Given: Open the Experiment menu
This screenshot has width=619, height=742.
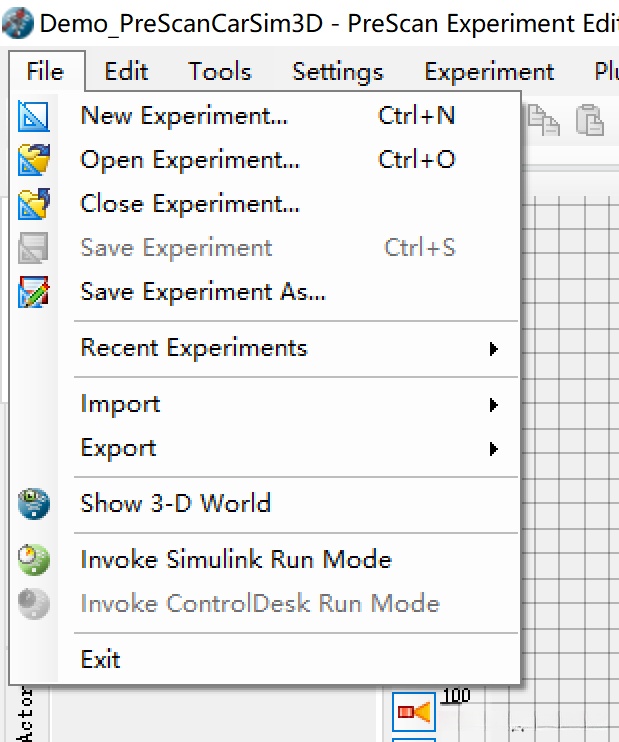Looking at the screenshot, I should [489, 72].
